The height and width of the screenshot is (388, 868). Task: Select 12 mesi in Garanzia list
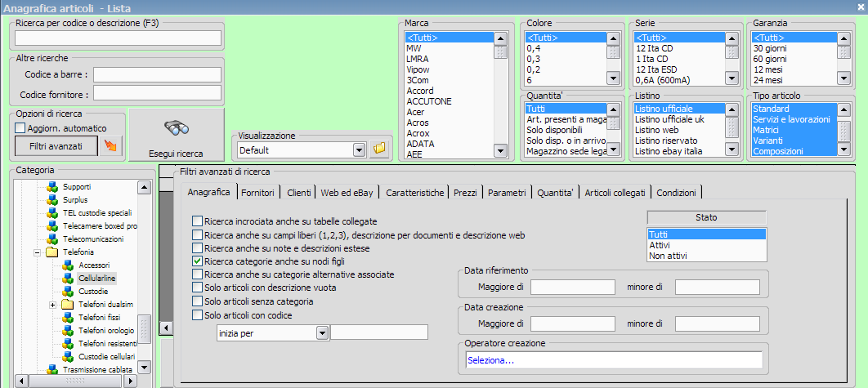point(794,69)
